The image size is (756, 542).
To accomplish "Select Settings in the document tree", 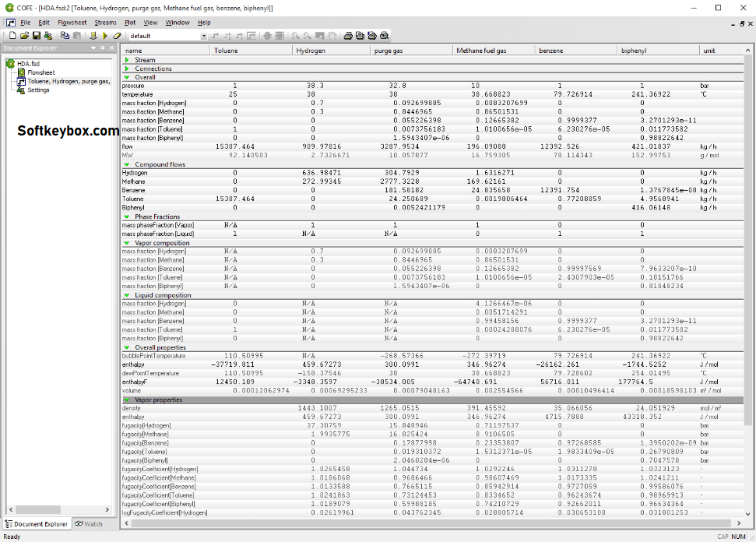I will coord(38,90).
